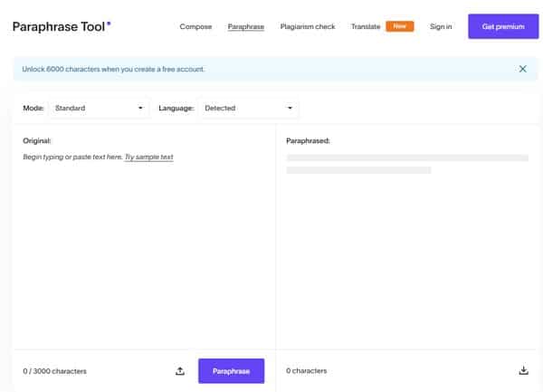Click the Paraphrase Tool logo
Image resolution: width=543 pixels, height=392 pixels.
pos(62,26)
